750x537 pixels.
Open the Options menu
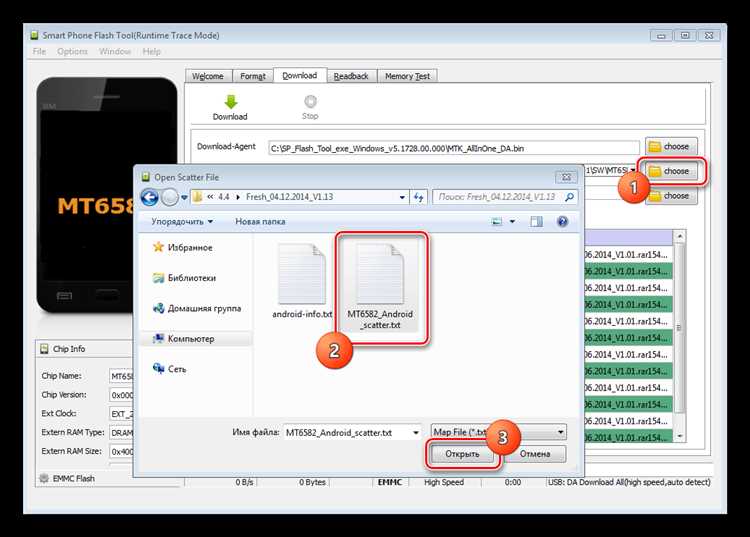[x=72, y=51]
